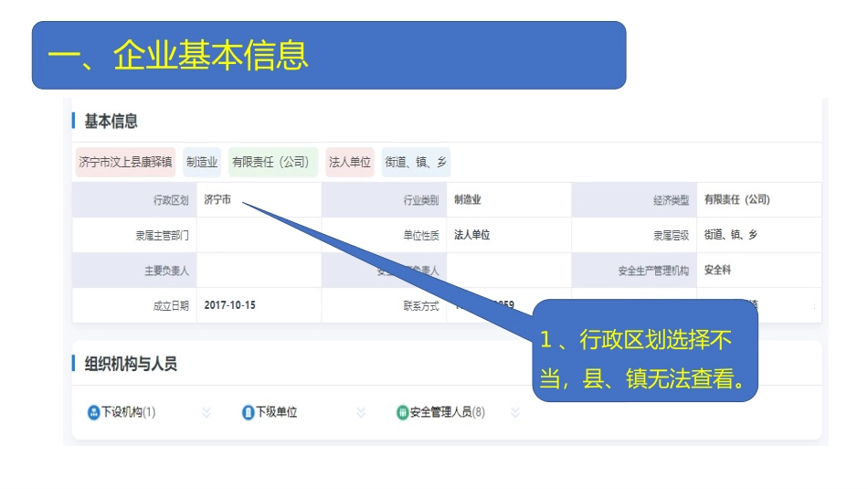868x489 pixels.
Task: Click the 济宁市汶上县康驿镇 tag
Action: pyautogui.click(x=125, y=163)
